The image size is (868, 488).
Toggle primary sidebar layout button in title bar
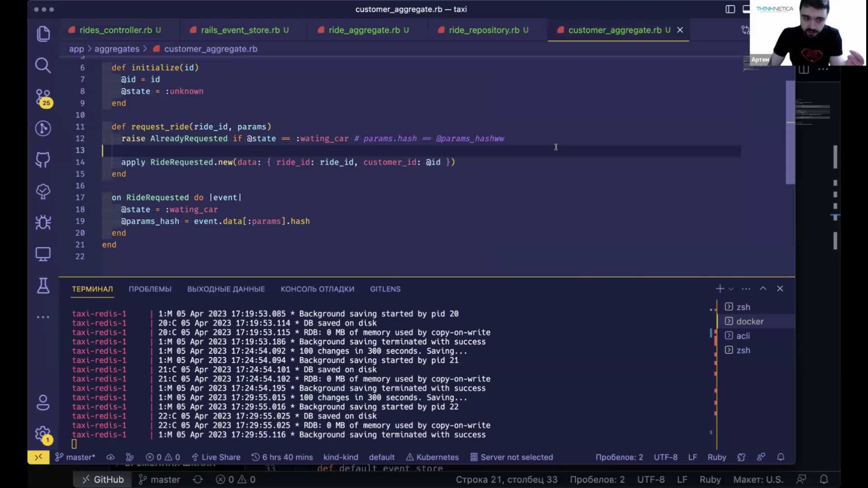pyautogui.click(x=730, y=9)
